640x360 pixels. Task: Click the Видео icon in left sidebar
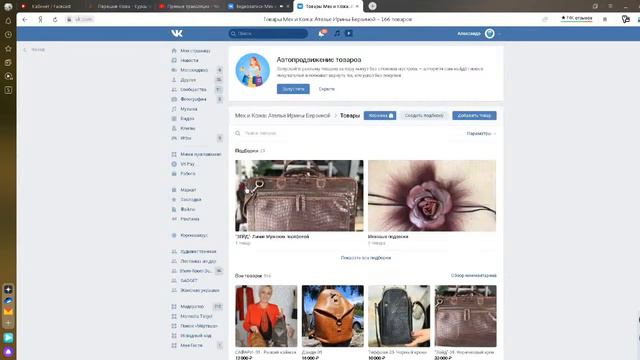(174, 119)
